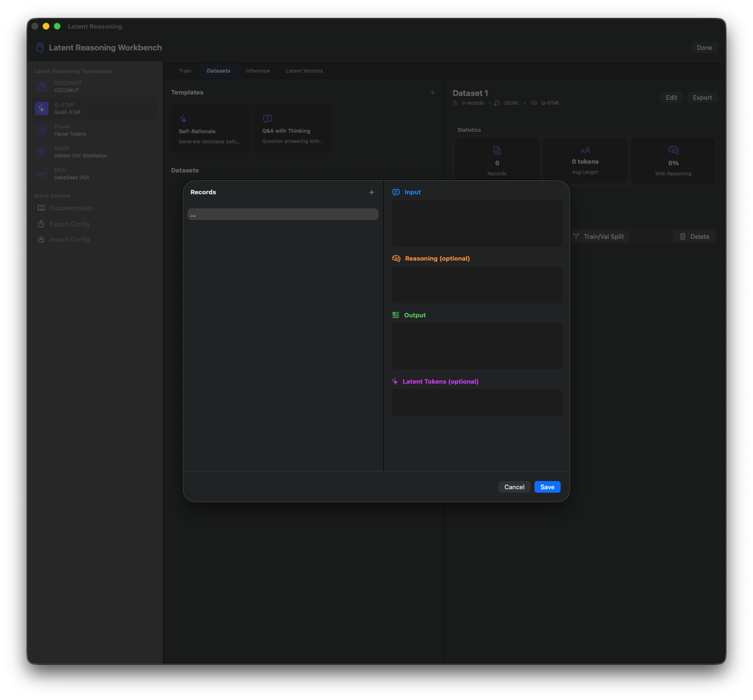Select the Self-Rationale template card
Screen dimensions: 753x700
pos(209,128)
